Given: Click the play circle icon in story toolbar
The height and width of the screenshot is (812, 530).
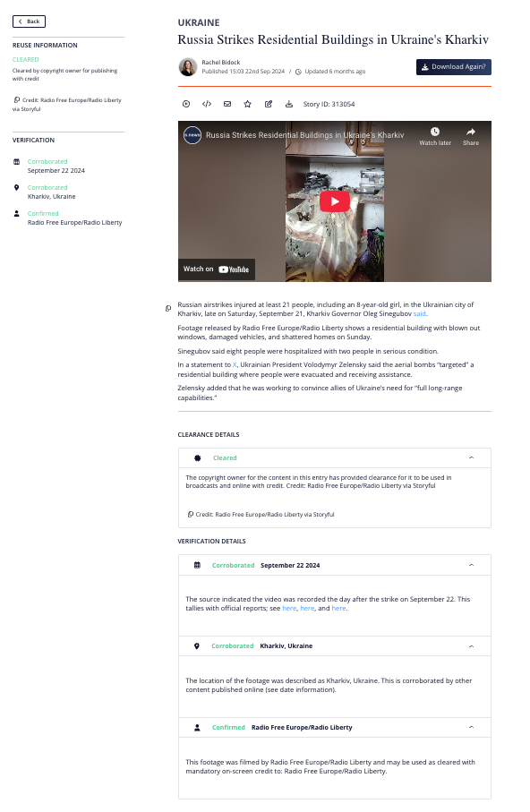Looking at the screenshot, I should pyautogui.click(x=186, y=104).
